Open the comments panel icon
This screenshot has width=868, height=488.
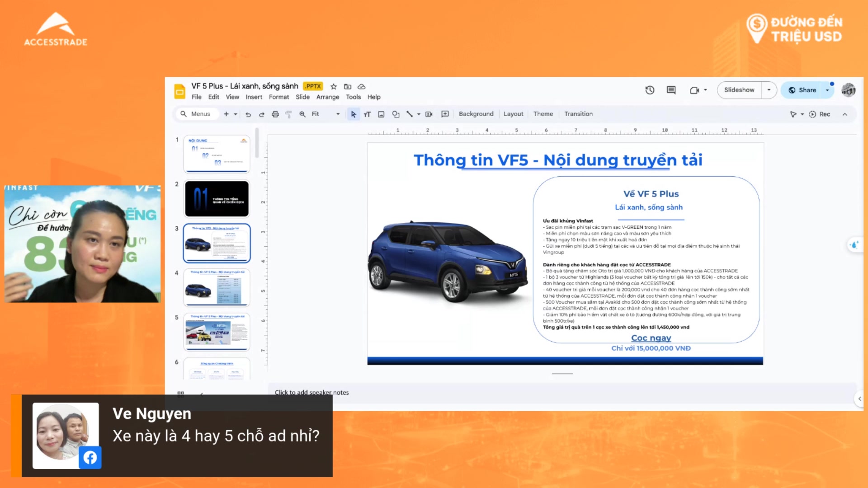click(x=671, y=90)
